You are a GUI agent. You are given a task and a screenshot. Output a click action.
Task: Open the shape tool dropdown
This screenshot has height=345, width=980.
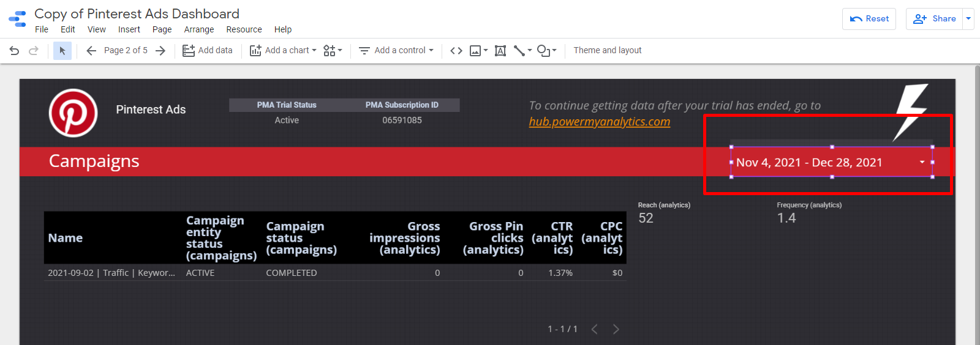tap(546, 51)
